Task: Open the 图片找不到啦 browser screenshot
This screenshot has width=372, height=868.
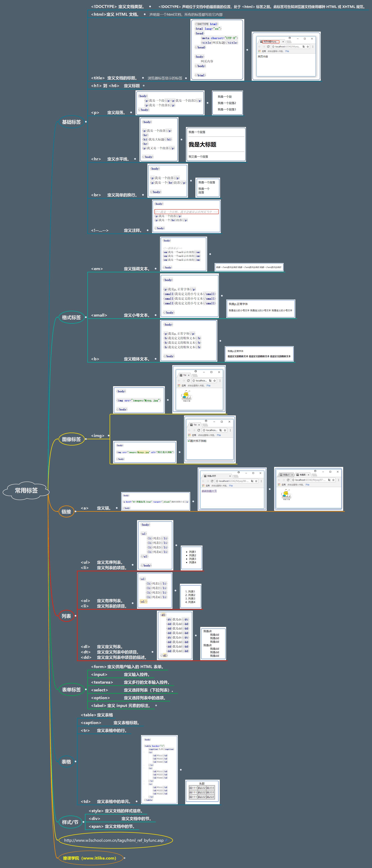Action: click(210, 439)
